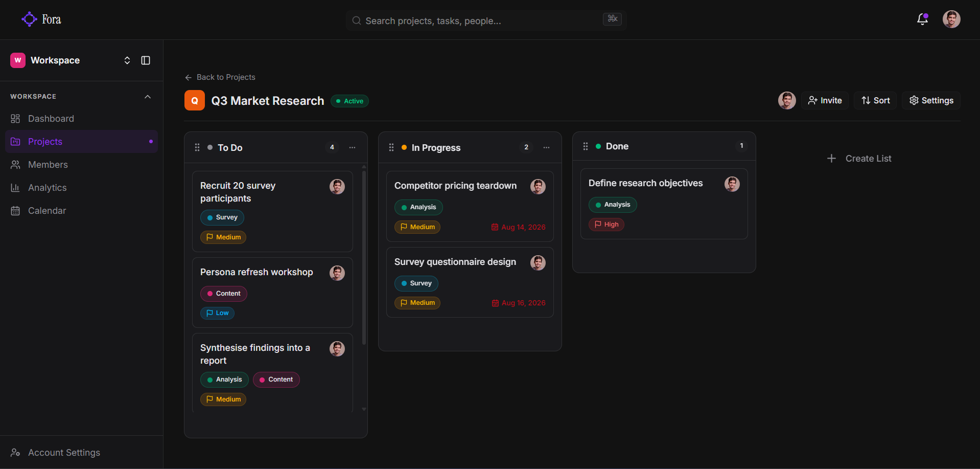The image size is (980, 469).
Task: Open In Progress list options menu
Action: coord(547,147)
